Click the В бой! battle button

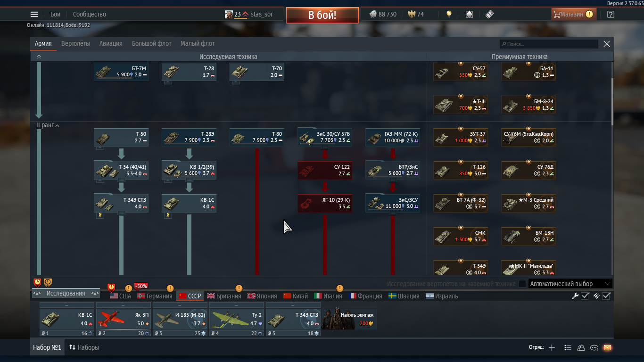pos(322,15)
